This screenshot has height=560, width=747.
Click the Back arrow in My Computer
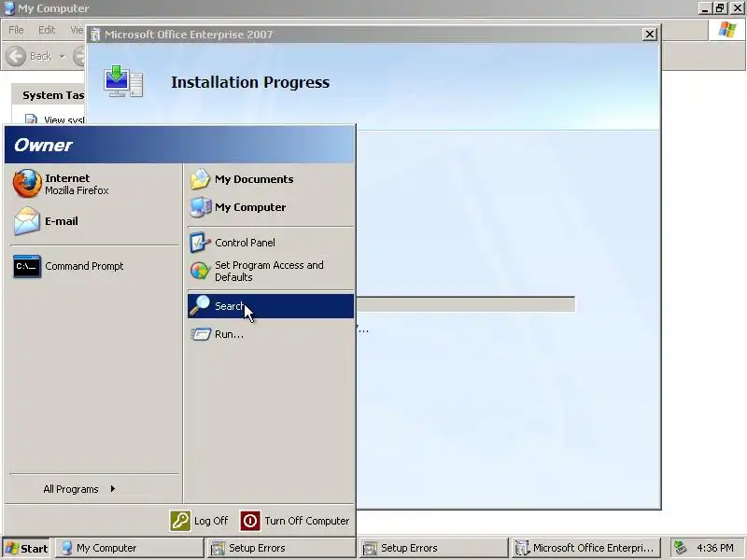point(16,56)
